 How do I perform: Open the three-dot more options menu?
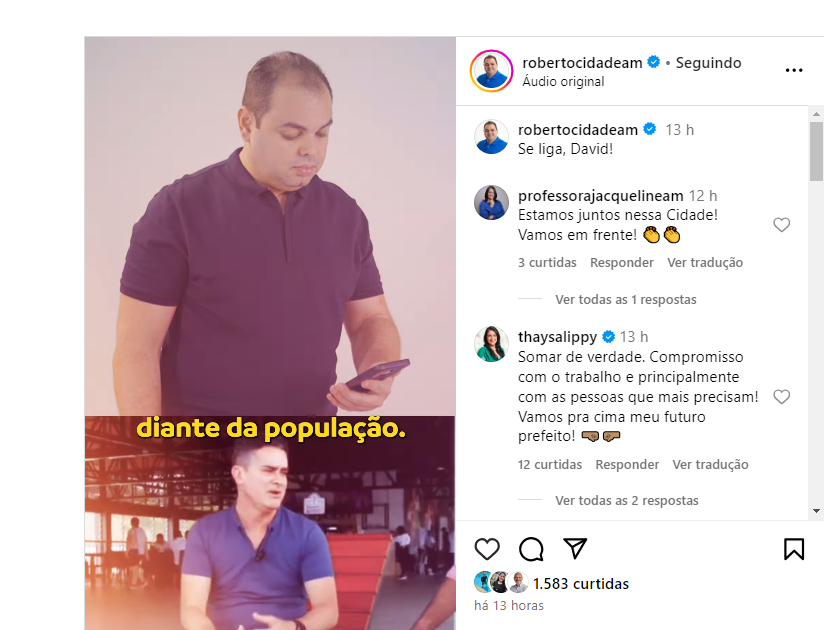coord(794,70)
